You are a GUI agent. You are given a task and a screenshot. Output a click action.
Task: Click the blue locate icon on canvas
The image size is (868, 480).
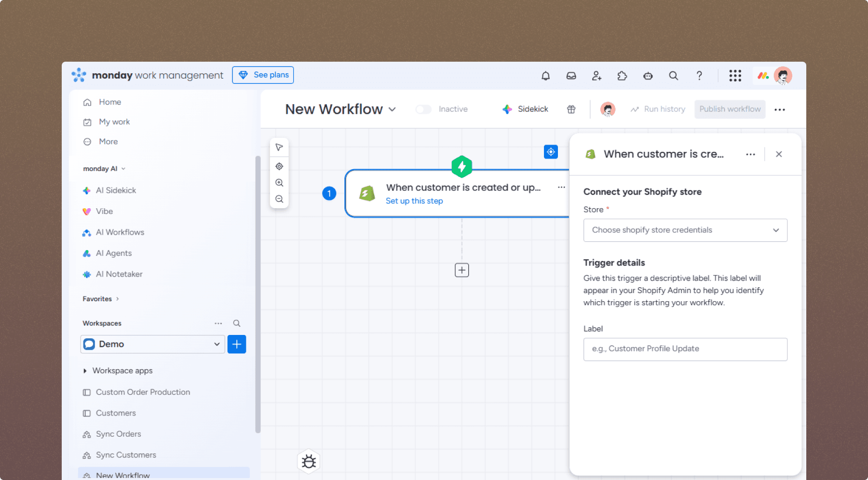[551, 152]
